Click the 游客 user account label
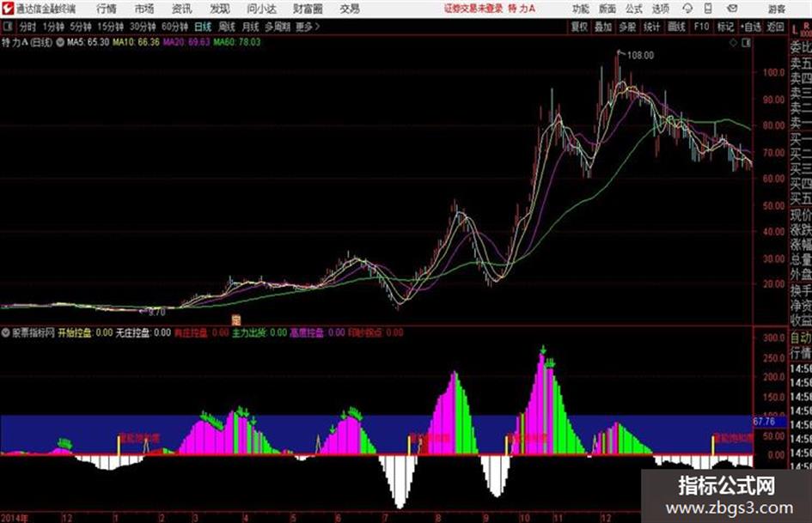This screenshot has height=523, width=812. coord(776,9)
